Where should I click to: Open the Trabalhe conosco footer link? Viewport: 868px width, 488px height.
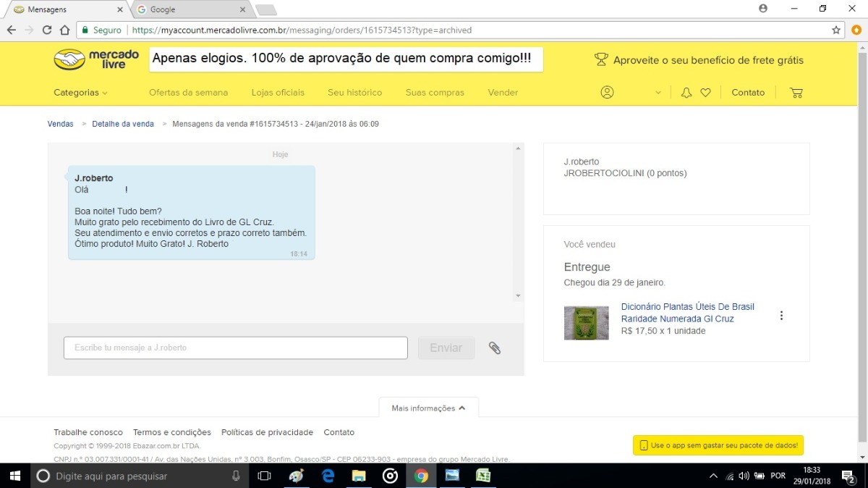pyautogui.click(x=88, y=432)
